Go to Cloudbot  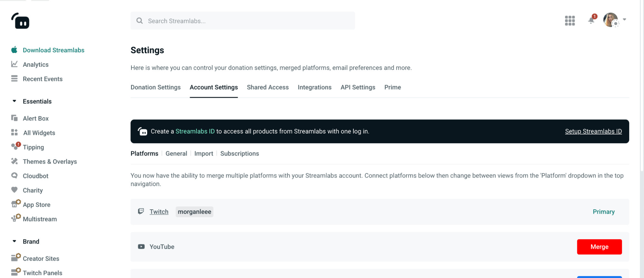click(x=35, y=176)
